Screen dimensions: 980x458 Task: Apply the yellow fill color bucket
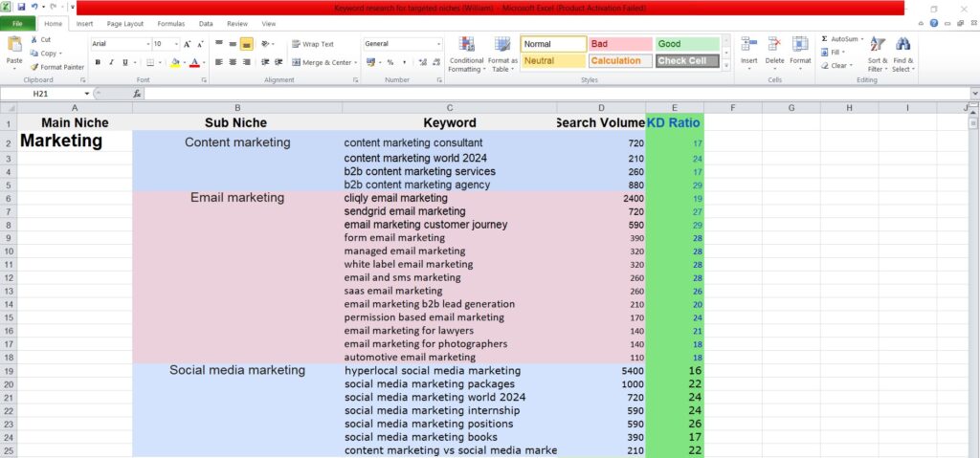(x=174, y=62)
